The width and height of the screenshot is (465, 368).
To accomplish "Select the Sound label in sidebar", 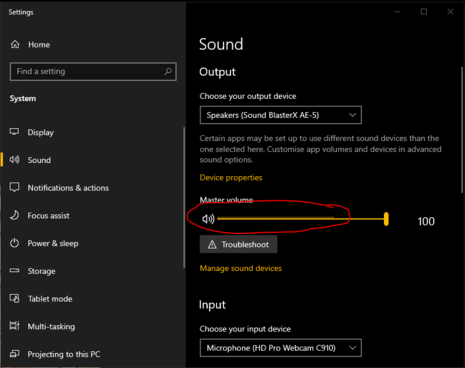I will point(39,160).
